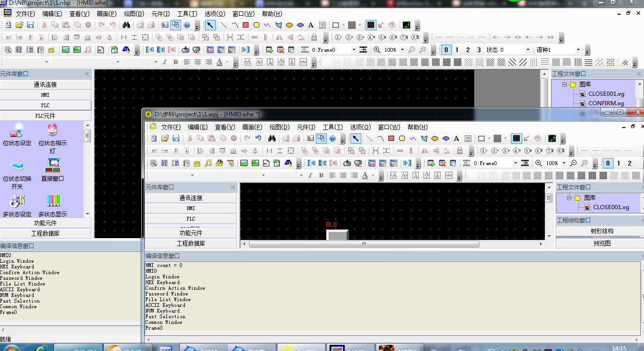The image size is (644, 351).
Task: Open 工具(T) menu in the front window
Action: tap(332, 127)
